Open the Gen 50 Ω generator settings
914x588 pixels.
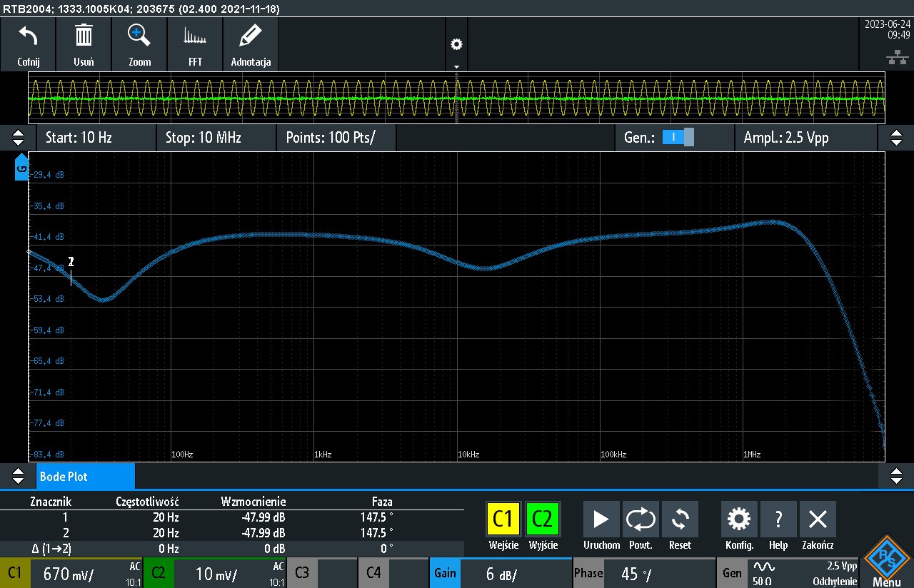click(789, 573)
